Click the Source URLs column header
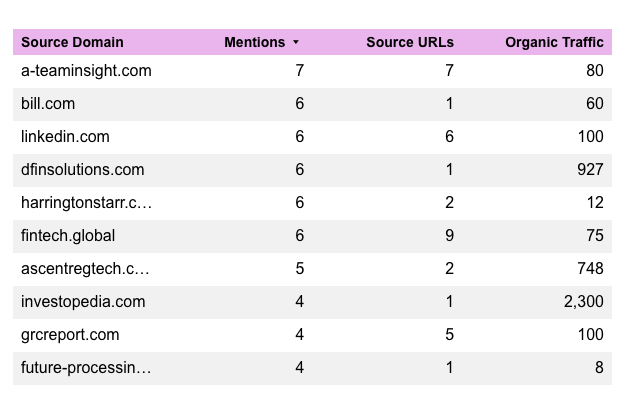This screenshot has height=405, width=637. point(409,43)
